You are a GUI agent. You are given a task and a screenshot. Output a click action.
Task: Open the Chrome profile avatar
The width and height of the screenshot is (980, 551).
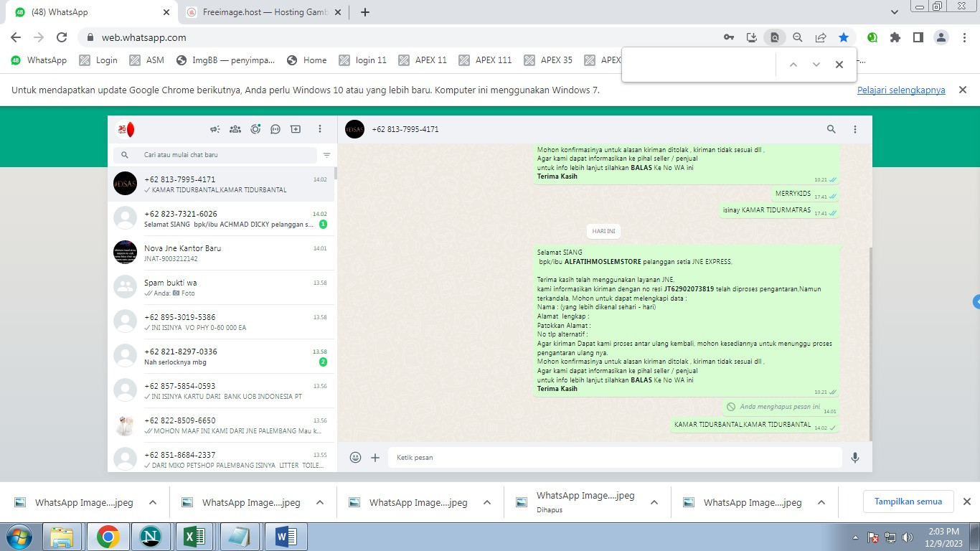941,37
